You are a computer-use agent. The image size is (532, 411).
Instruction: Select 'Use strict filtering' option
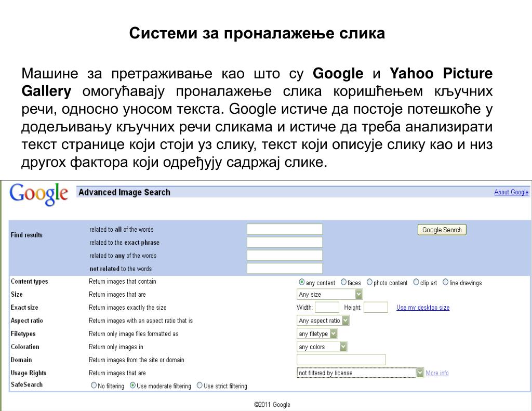(199, 385)
